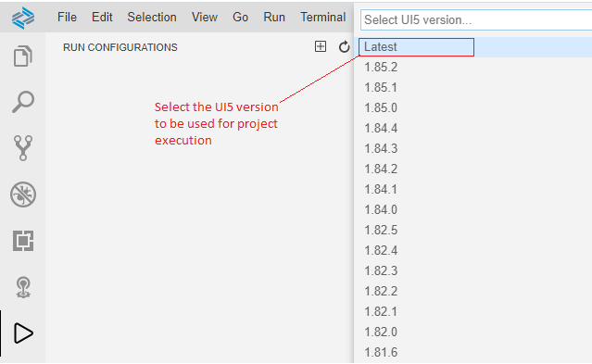
Task: Open the Extensions squares icon
Action: [23, 241]
